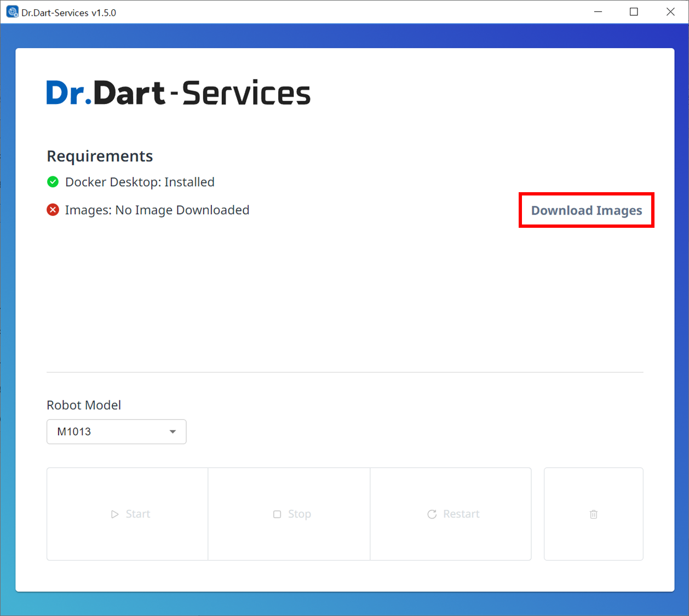Click "Docker Desktop: Installed" text
Screen dimensions: 689x616
[140, 182]
